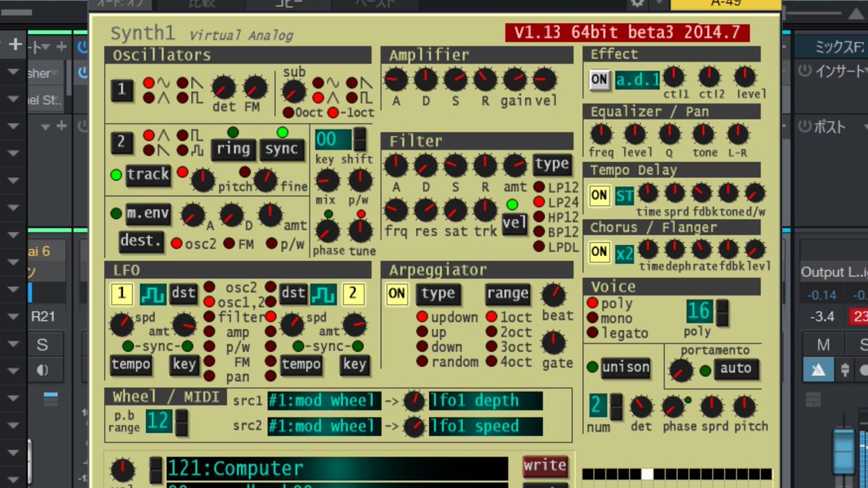Select oscillator 1 sawtooth waveform LED
This screenshot has width=868, height=488.
[183, 82]
